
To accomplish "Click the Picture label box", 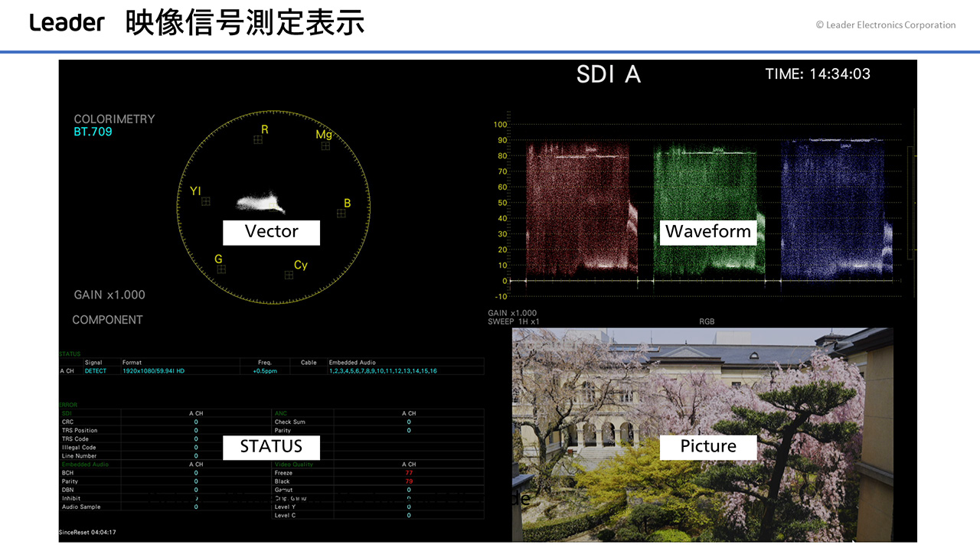I will coord(708,447).
